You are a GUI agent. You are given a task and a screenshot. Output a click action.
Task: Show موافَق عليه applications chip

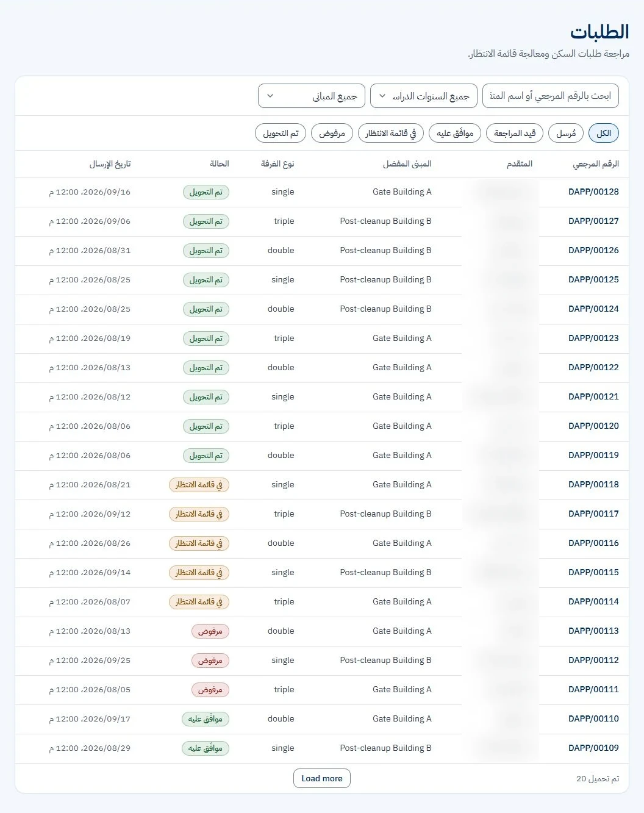(455, 133)
